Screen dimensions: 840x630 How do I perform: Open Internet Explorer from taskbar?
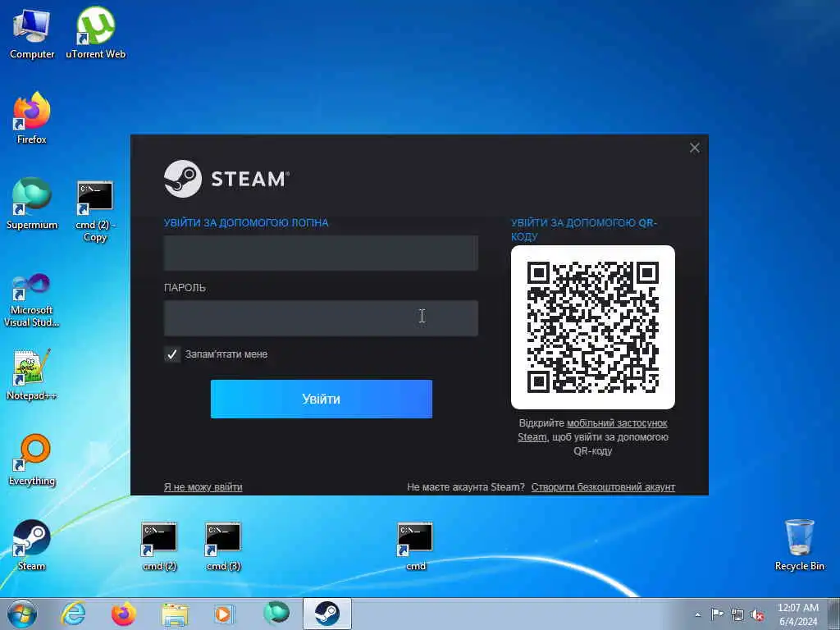tap(73, 614)
